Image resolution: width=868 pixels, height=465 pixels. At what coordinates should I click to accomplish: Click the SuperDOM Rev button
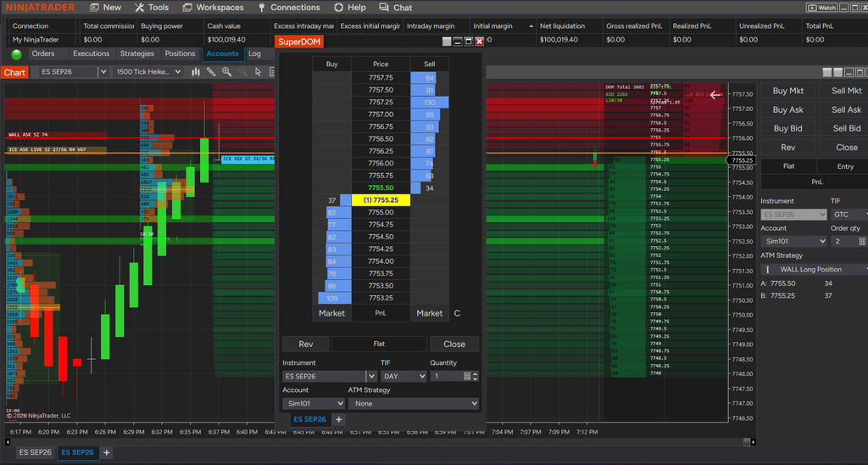point(305,345)
